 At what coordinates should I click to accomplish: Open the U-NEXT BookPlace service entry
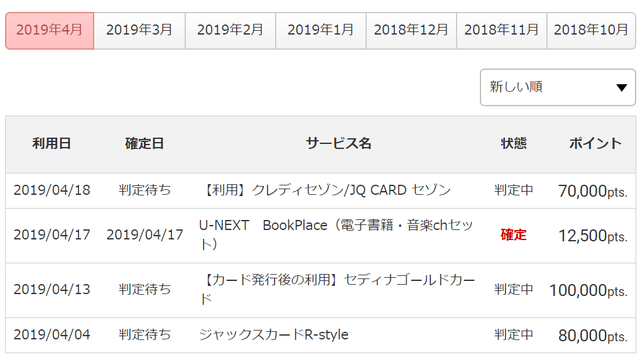coord(336,235)
